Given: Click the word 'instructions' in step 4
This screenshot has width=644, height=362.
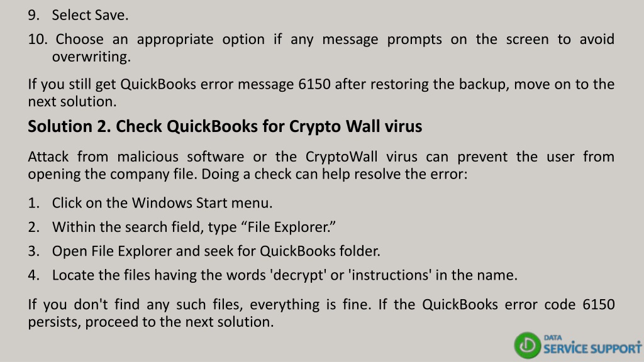Looking at the screenshot, I should (x=390, y=275).
